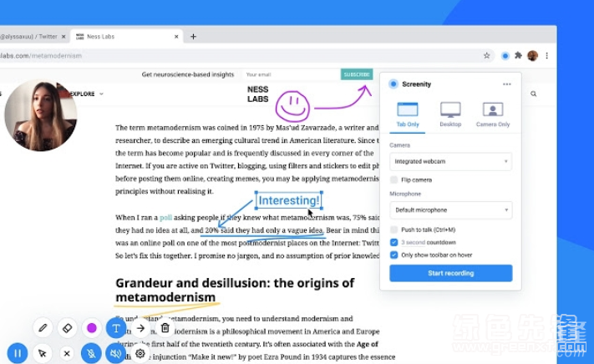Viewport: 594px width, 364px height.
Task: Click the Grandeur and desillusion heading
Action: (235, 290)
